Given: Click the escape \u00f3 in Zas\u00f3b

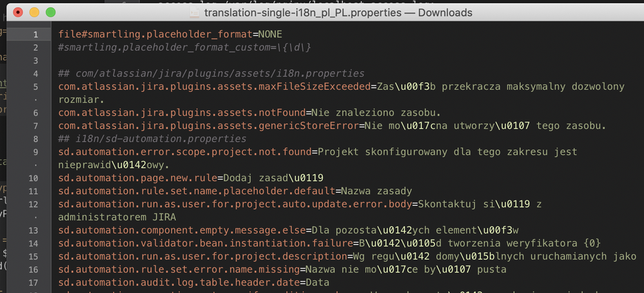Looking at the screenshot, I should 411,86.
